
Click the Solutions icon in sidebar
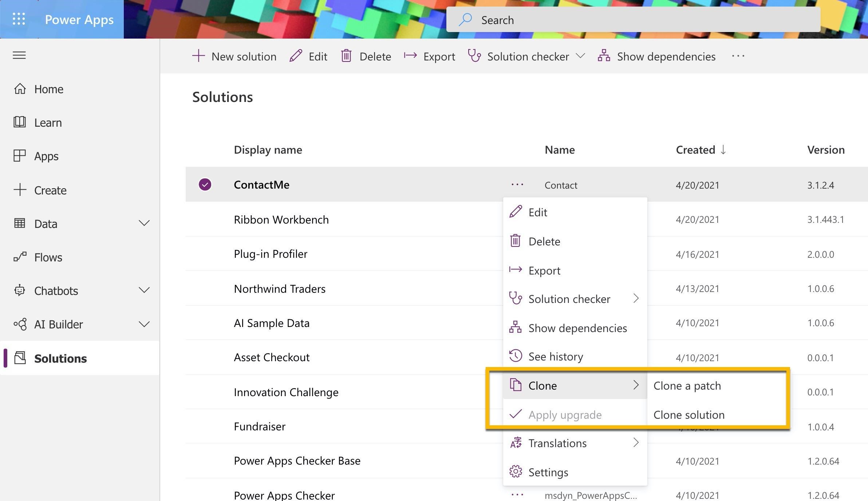tap(20, 358)
